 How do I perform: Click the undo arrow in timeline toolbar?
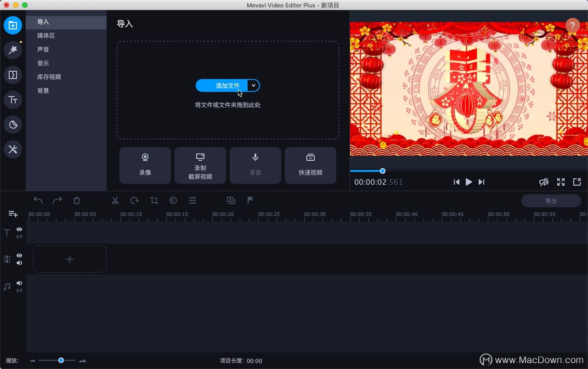(x=38, y=200)
